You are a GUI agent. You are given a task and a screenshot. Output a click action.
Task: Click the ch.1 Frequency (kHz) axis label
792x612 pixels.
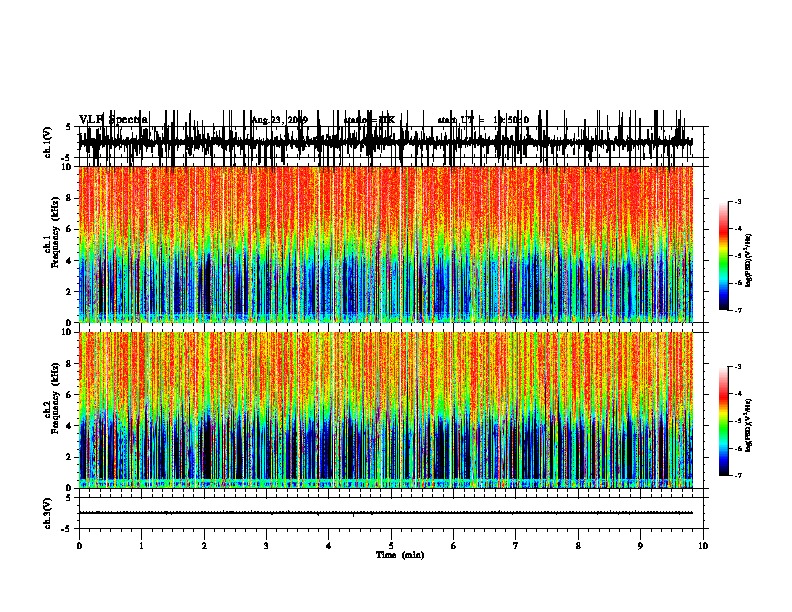click(51, 232)
